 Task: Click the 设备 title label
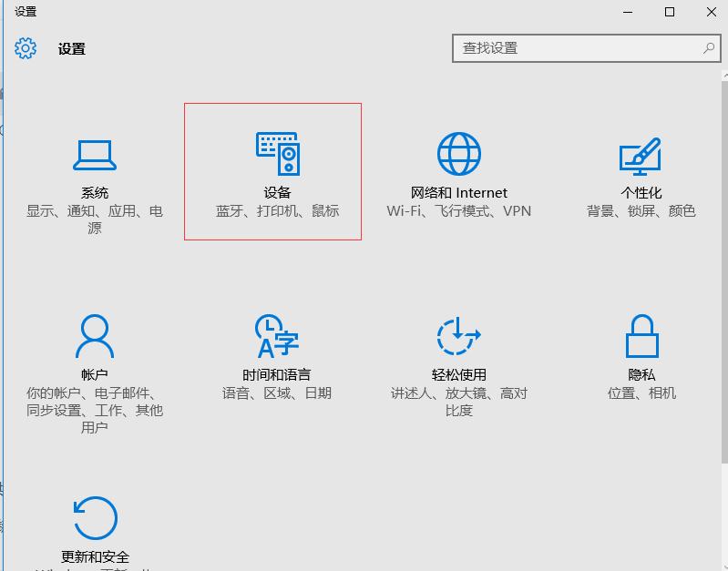pyautogui.click(x=277, y=193)
